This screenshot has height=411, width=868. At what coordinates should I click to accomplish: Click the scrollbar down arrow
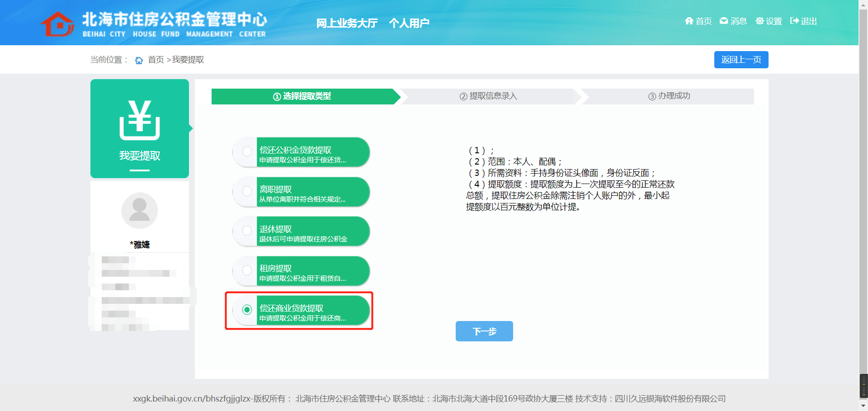coord(863,406)
